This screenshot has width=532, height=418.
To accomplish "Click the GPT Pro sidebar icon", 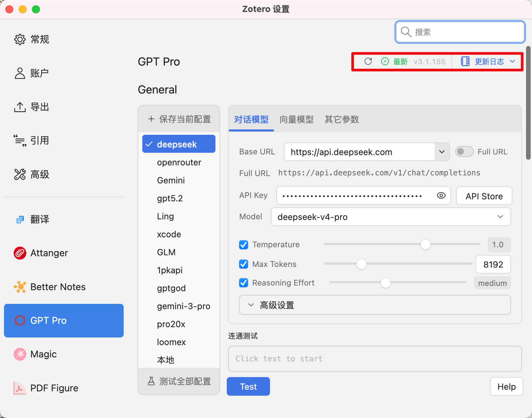I will click(20, 320).
